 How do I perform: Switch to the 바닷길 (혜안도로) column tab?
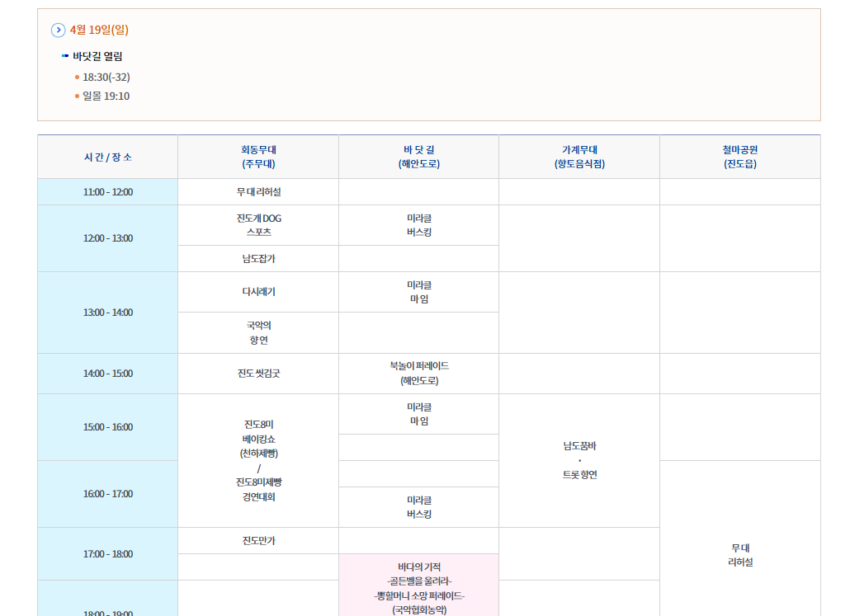point(418,156)
